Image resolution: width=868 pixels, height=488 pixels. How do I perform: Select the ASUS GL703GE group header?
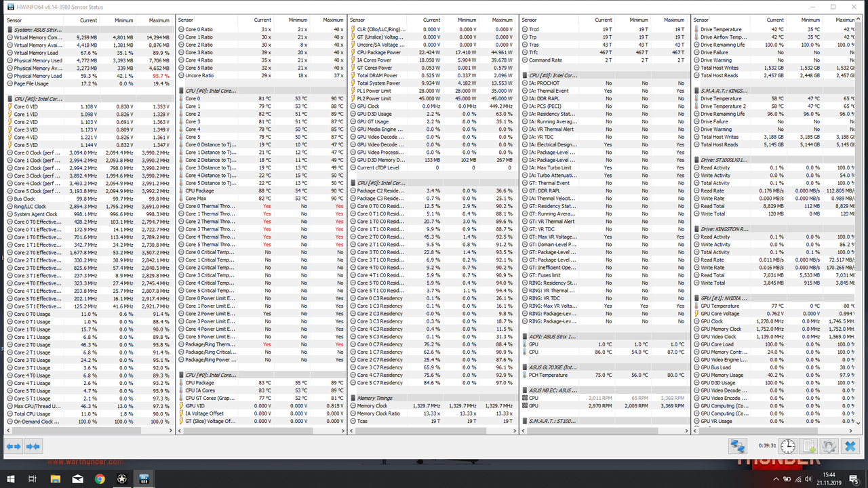click(x=605, y=367)
